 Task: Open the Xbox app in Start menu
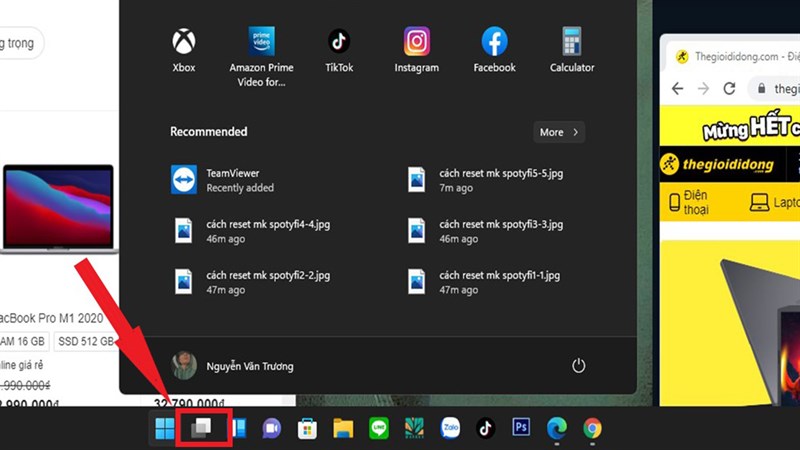click(184, 50)
